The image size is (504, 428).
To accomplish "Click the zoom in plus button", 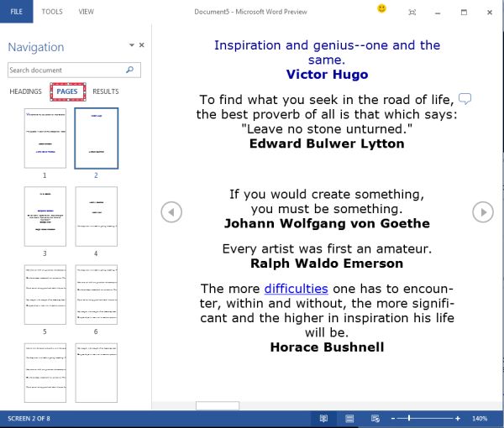I will 458,419.
